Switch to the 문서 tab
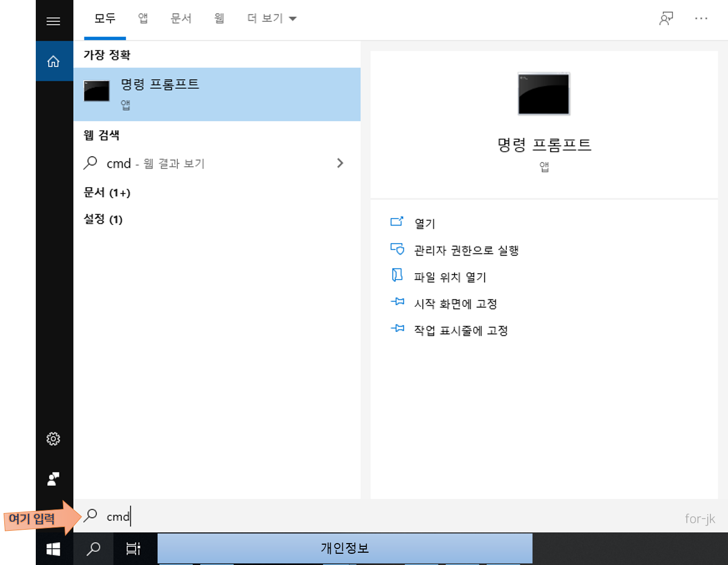The height and width of the screenshot is (565, 728). [x=181, y=19]
